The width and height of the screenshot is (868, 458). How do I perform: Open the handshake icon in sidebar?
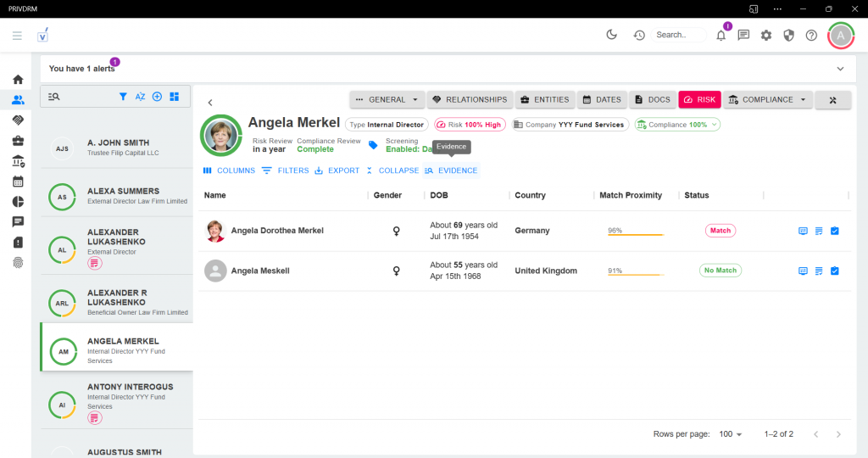[18, 120]
